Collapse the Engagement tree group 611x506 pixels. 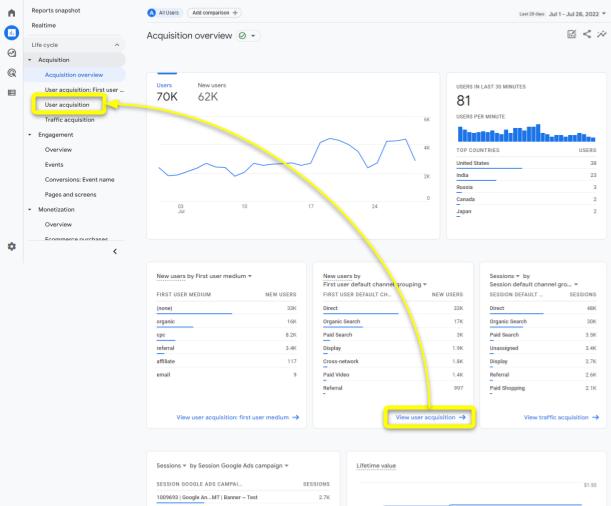pos(30,135)
